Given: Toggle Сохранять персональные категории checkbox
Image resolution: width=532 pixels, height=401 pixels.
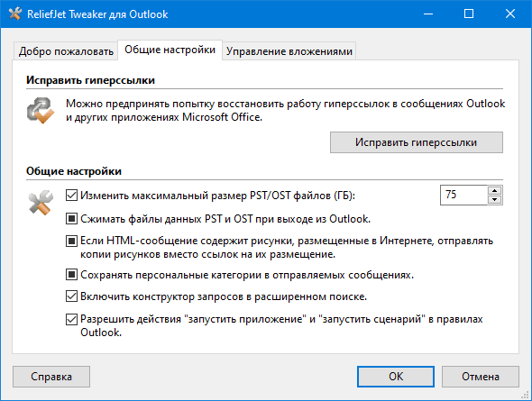Looking at the screenshot, I should (x=71, y=274).
